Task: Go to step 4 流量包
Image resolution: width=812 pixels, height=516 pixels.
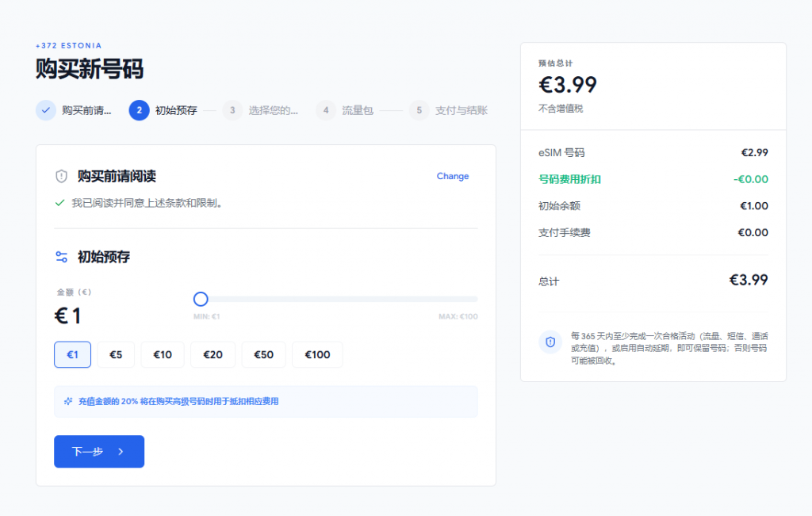Action: coord(345,110)
